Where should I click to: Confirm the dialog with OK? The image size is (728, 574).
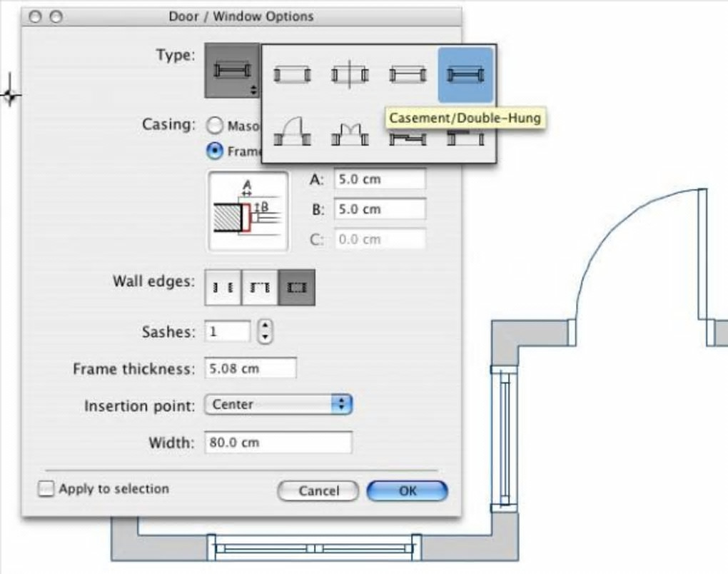tap(408, 490)
